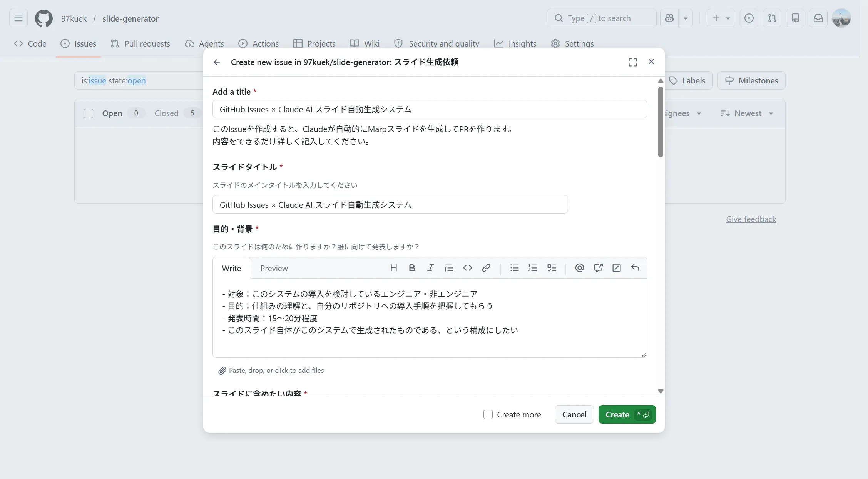
Task: Click the dialog's vertical scrollbar thumb
Action: pyautogui.click(x=661, y=122)
